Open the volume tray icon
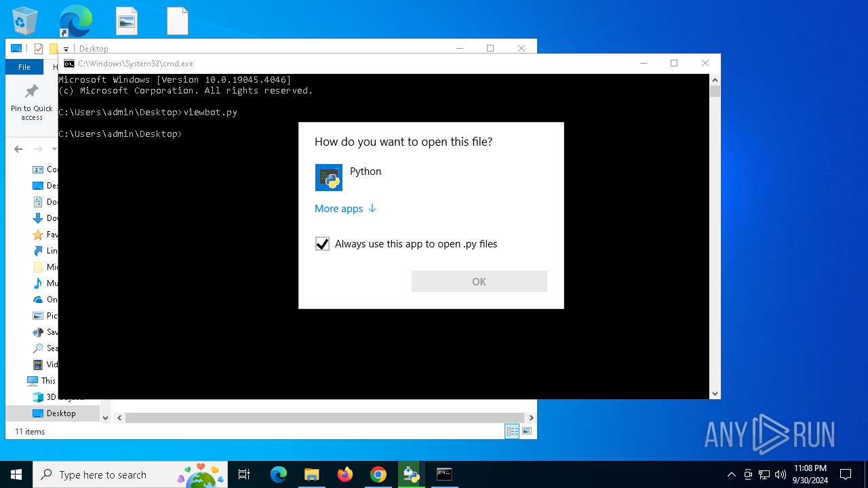This screenshot has width=868, height=488. coord(781,474)
